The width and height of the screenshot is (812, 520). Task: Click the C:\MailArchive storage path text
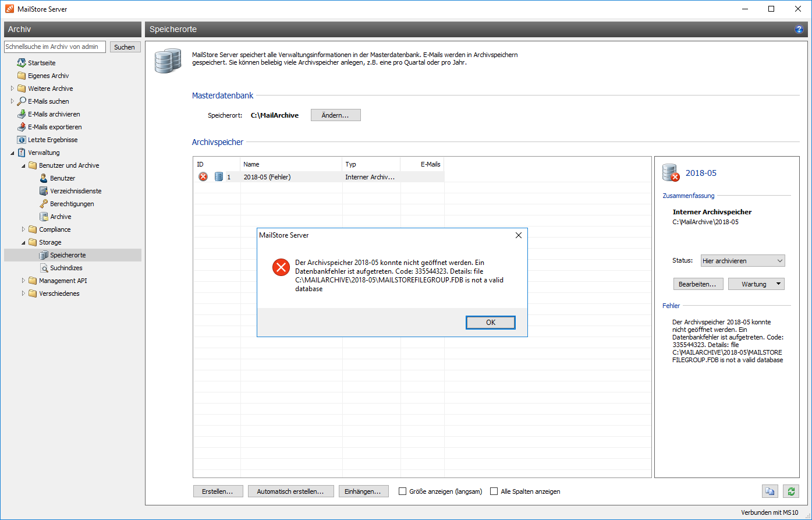(275, 115)
